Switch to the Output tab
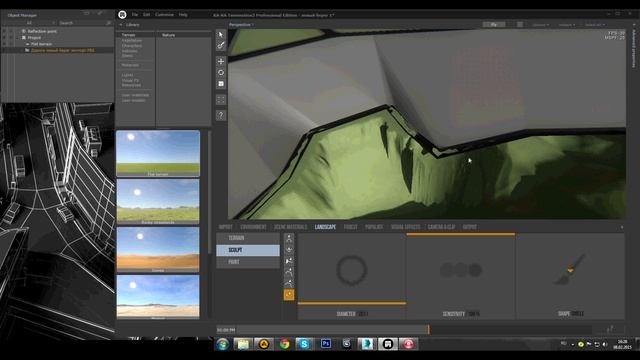The image size is (640, 360). pyautogui.click(x=469, y=227)
